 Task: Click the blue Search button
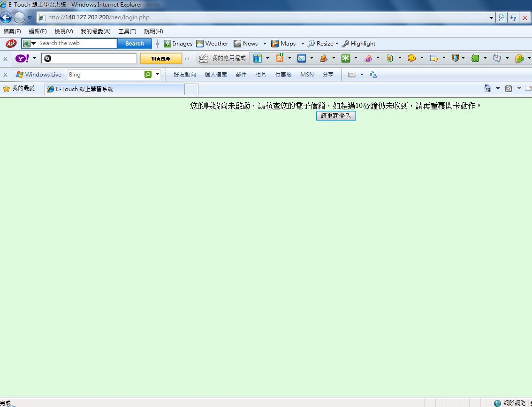coord(134,44)
